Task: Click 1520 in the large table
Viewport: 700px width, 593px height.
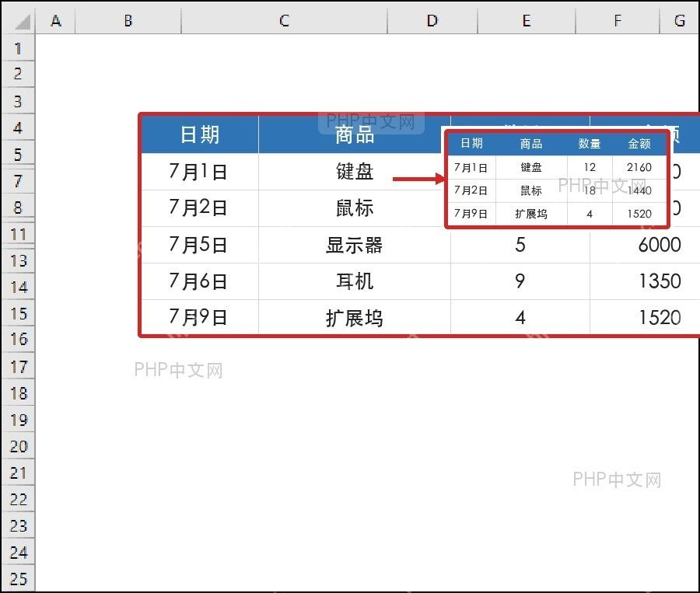Action: click(660, 317)
